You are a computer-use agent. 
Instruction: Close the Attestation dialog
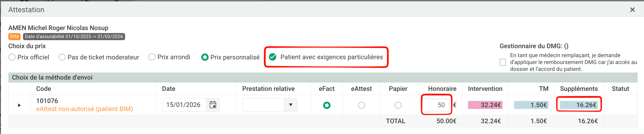(632, 10)
